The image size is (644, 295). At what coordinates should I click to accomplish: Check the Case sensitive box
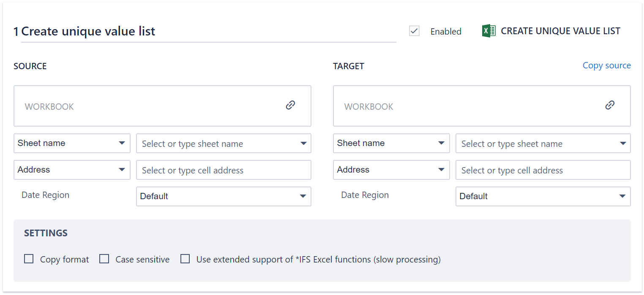[x=104, y=259]
